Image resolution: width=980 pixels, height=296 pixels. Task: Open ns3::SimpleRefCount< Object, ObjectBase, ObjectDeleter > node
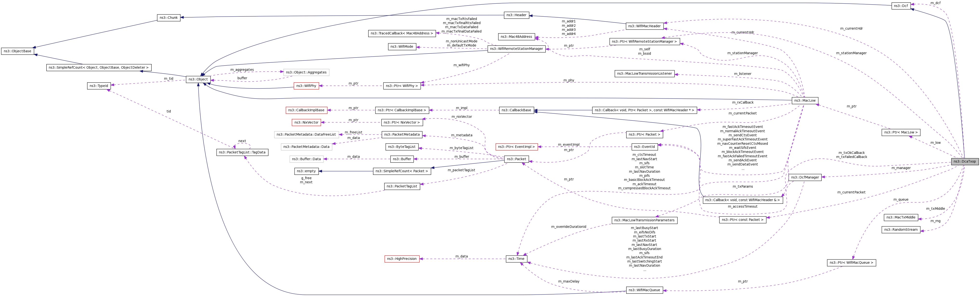tap(99, 67)
